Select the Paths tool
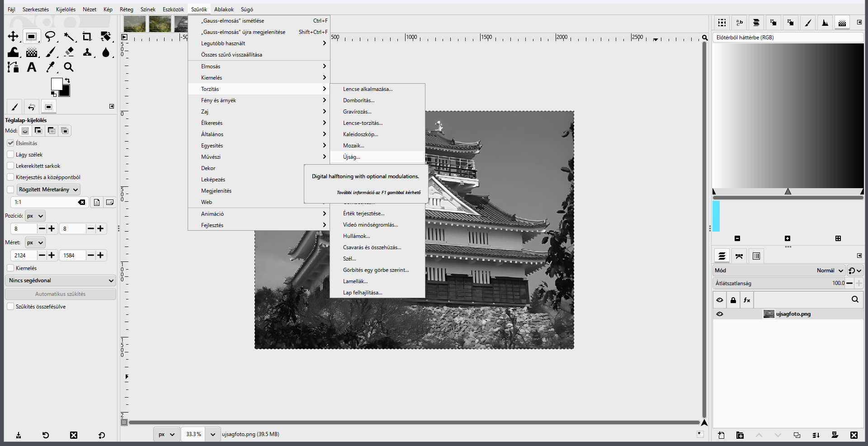868x446 pixels. pos(13,67)
